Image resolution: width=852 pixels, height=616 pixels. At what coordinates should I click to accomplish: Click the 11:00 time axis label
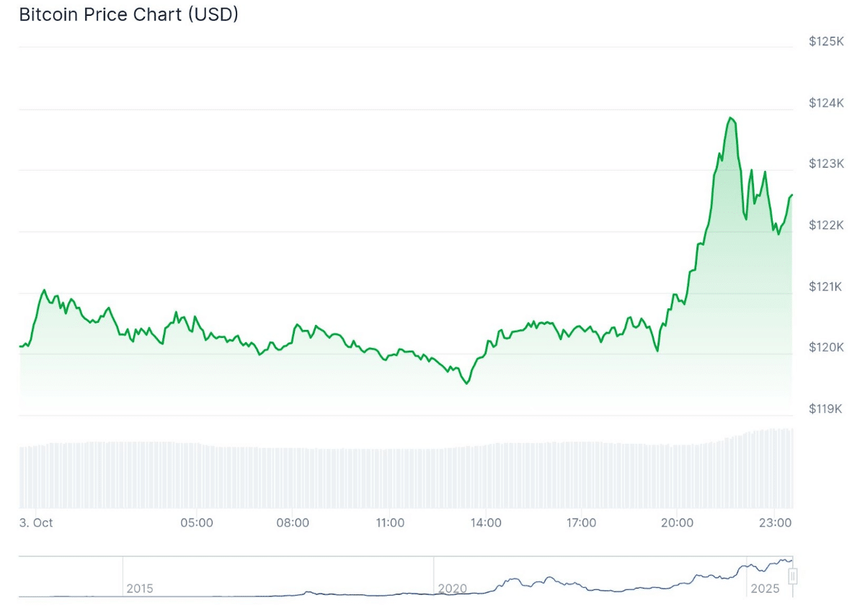pyautogui.click(x=390, y=522)
